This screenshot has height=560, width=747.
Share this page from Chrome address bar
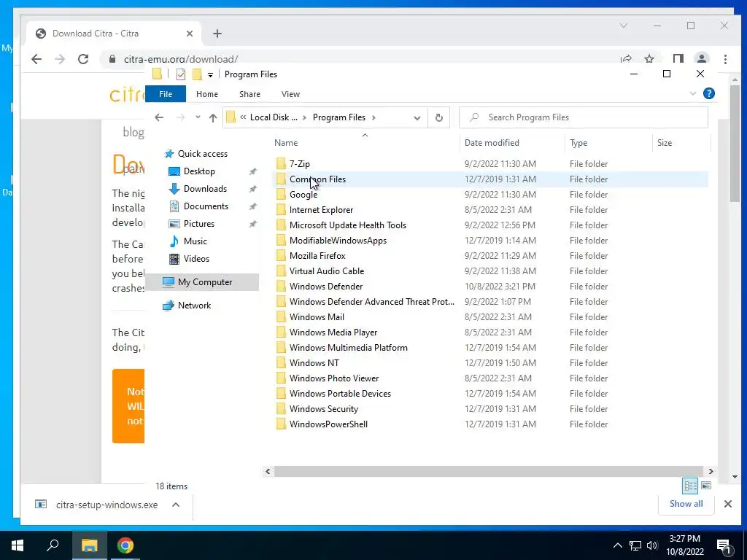[x=626, y=59]
